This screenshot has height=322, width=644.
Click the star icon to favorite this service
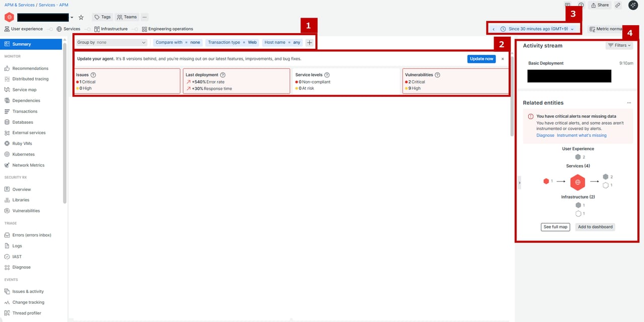click(81, 17)
